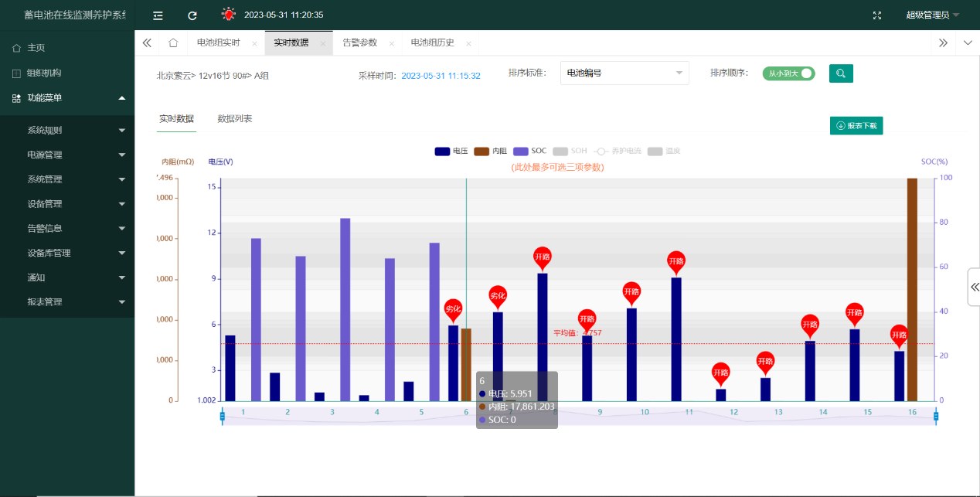Viewport: 980px width, 497px height.
Task: Hide the 电压 series via legend
Action: tap(451, 151)
